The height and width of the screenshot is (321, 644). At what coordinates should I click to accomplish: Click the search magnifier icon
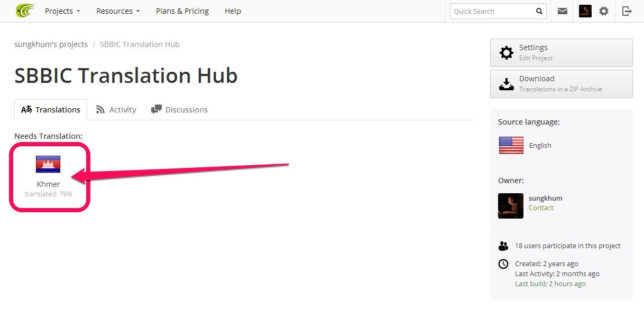[x=539, y=11]
